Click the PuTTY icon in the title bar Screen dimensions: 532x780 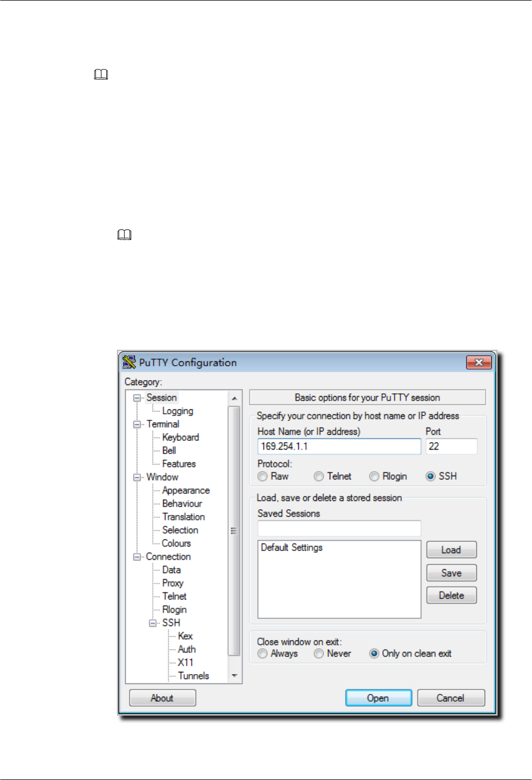coord(129,362)
